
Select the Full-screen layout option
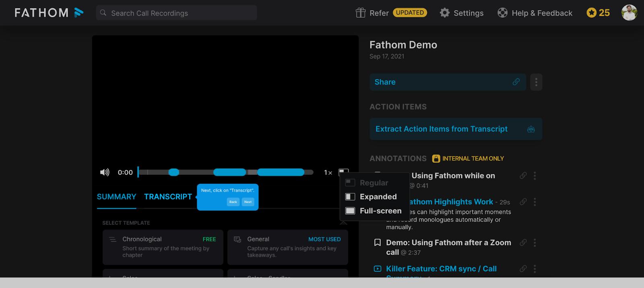[x=374, y=211]
